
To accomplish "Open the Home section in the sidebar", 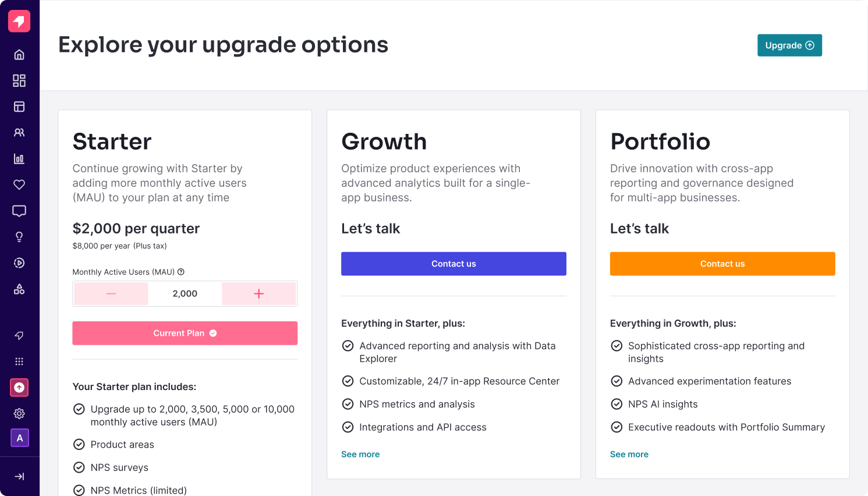I will 19,54.
